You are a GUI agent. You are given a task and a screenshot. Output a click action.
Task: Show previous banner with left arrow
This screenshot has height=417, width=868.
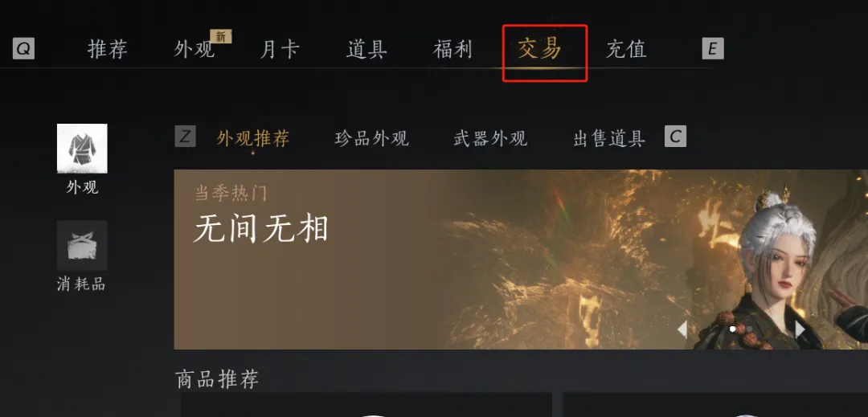point(682,329)
